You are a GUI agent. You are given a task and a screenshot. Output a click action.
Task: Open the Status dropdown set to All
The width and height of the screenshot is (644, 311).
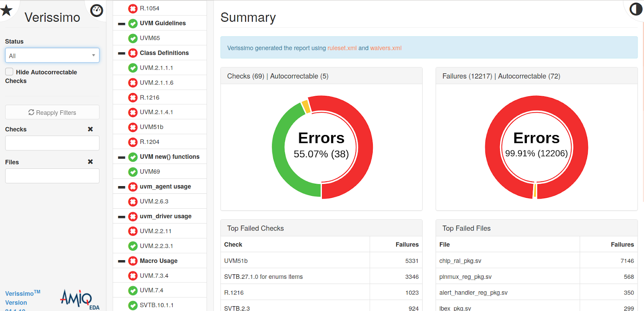[x=52, y=56]
